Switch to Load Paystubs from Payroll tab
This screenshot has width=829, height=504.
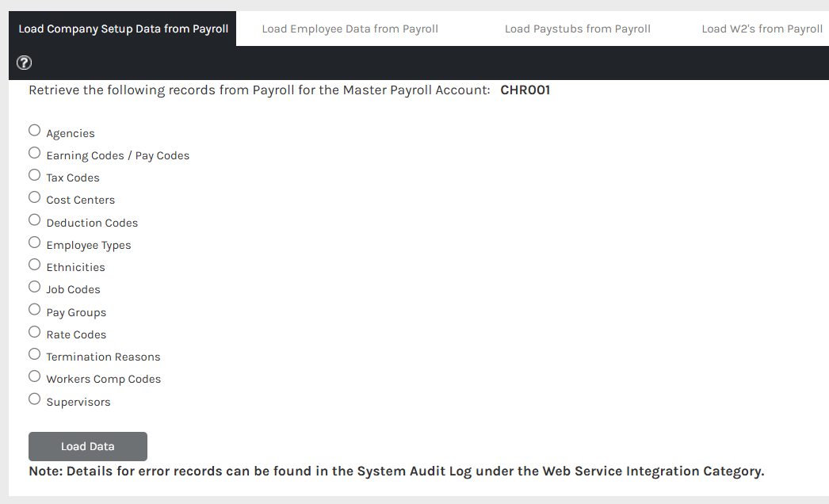coord(577,29)
